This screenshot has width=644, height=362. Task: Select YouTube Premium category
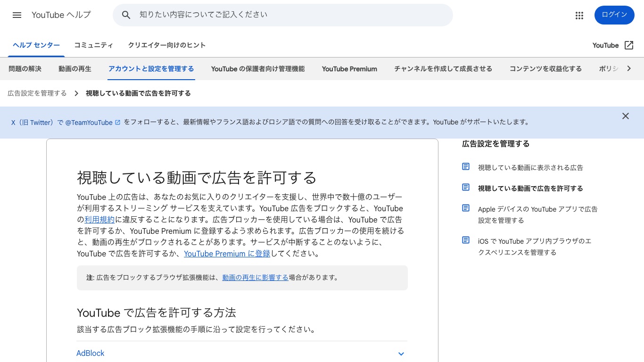point(349,69)
